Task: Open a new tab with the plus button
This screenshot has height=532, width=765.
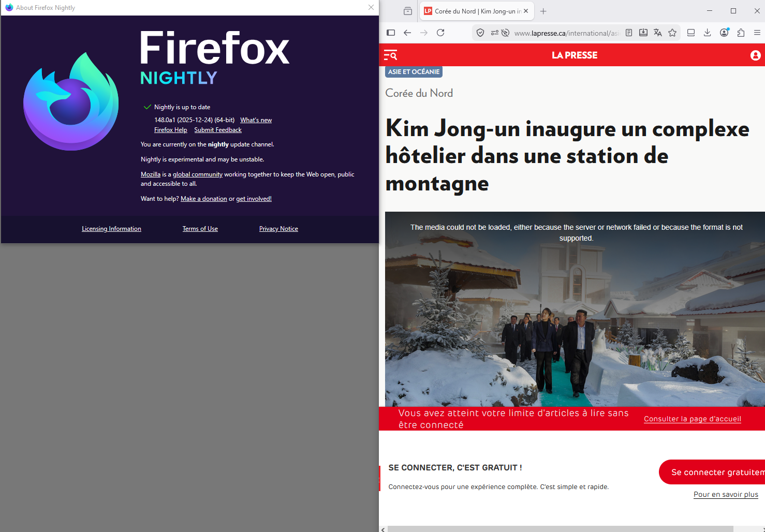Action: (x=543, y=11)
